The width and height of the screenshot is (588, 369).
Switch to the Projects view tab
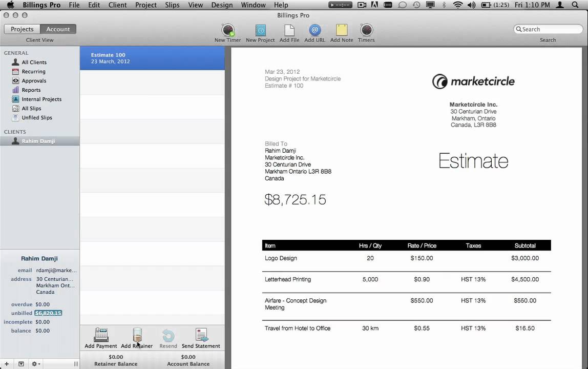(22, 29)
